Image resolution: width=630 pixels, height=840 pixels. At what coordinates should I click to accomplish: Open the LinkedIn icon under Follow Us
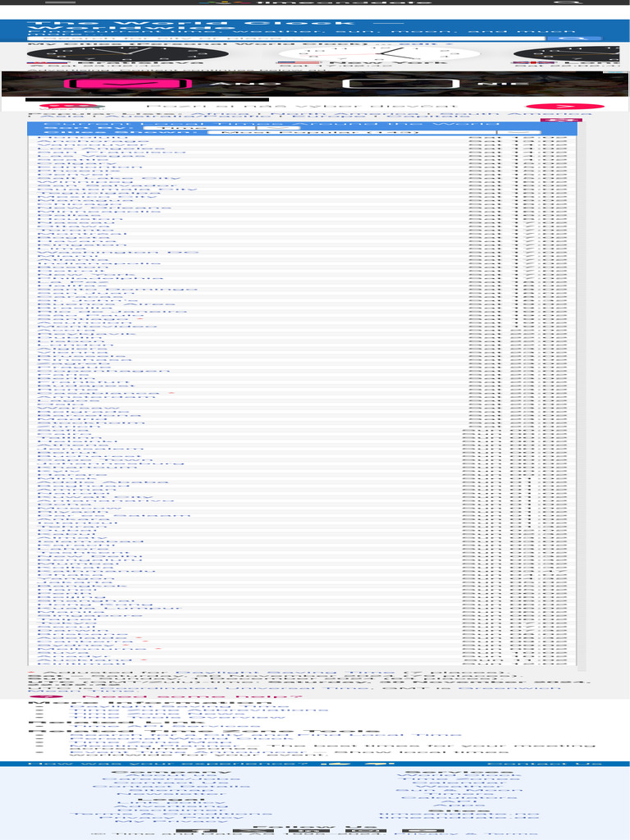(309, 831)
